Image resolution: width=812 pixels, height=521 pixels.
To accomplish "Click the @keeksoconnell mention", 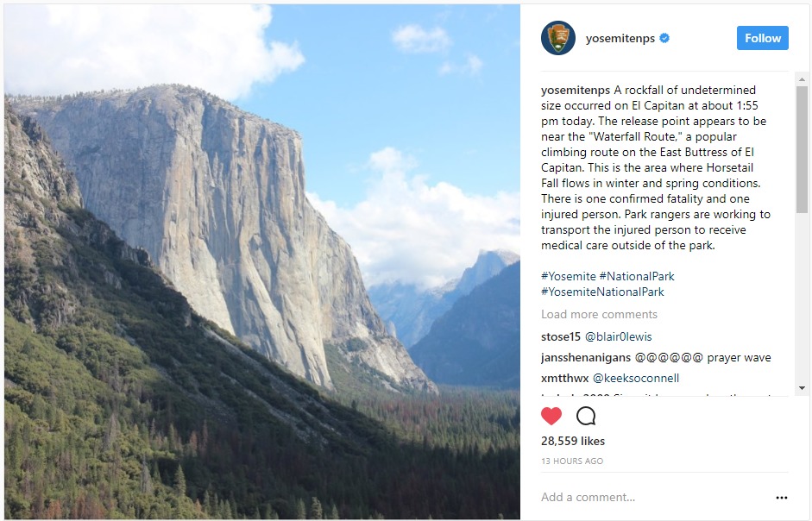I will click(636, 378).
